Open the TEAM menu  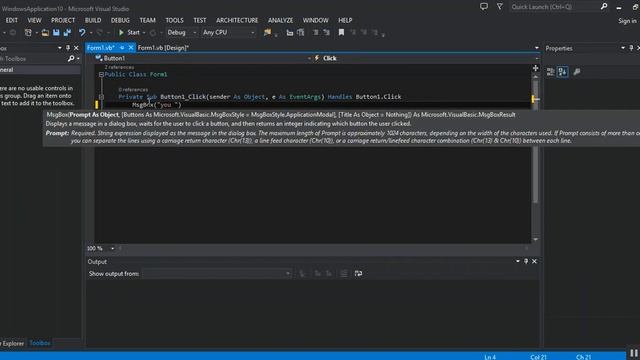[x=147, y=20]
